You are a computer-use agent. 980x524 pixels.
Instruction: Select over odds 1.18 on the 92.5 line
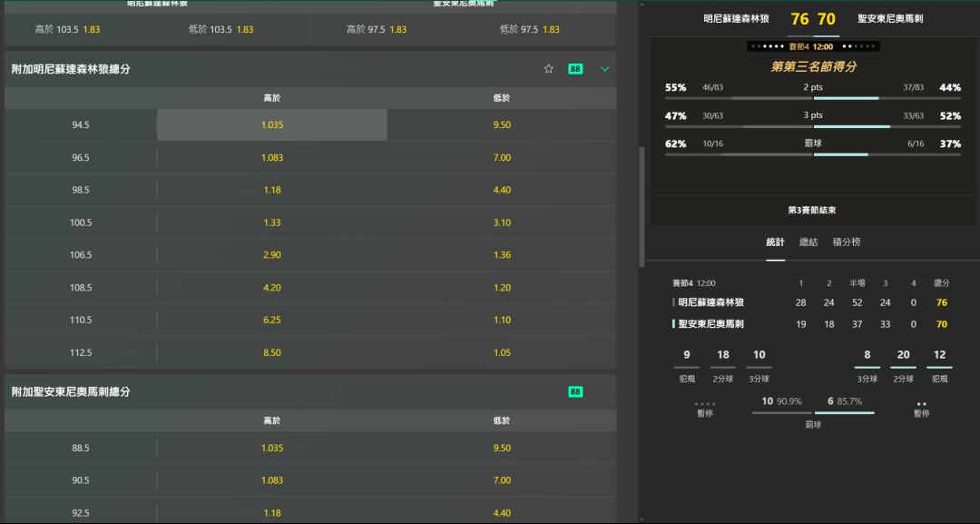272,513
